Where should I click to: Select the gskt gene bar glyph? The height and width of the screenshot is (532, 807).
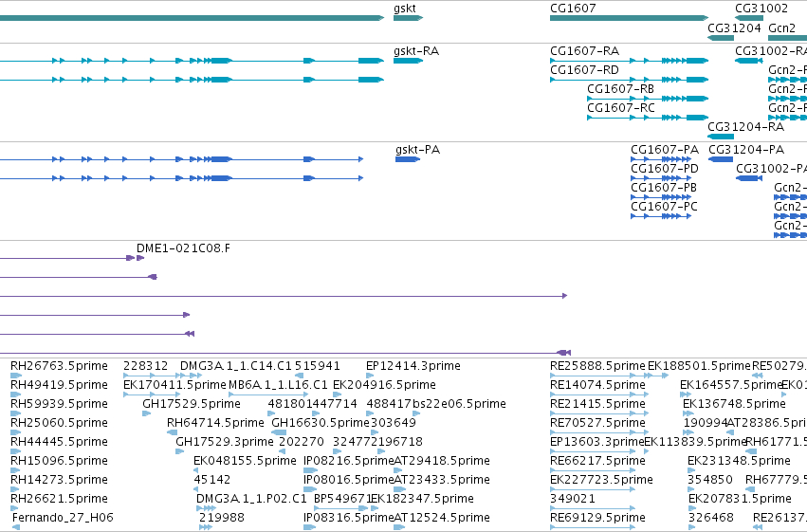pyautogui.click(x=408, y=18)
